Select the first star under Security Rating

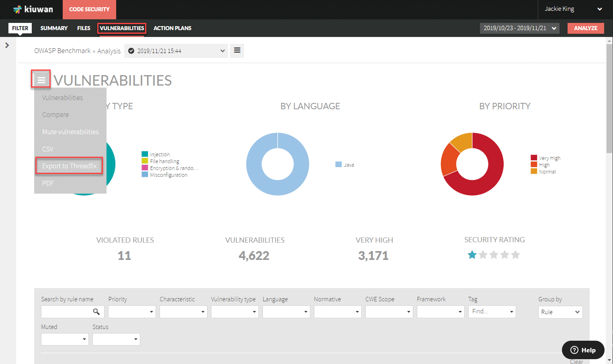coord(472,254)
